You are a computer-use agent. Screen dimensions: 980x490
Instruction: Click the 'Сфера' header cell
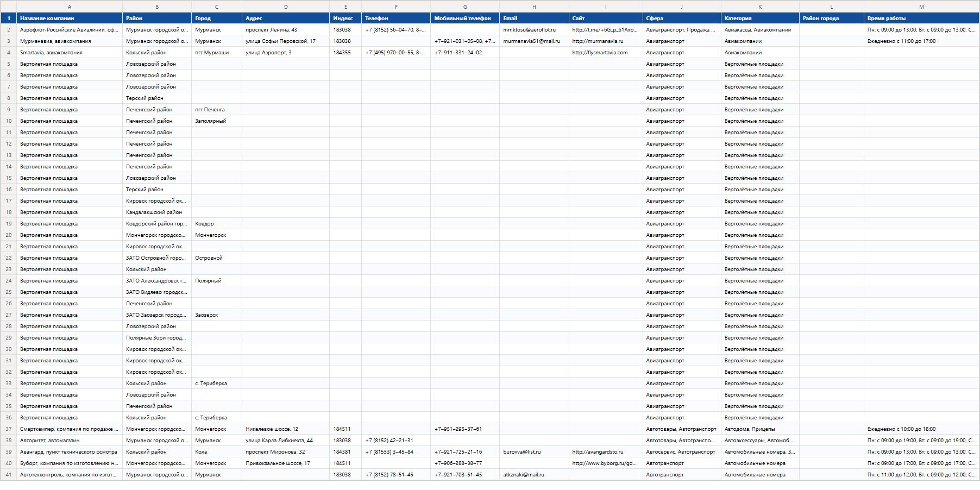[682, 18]
